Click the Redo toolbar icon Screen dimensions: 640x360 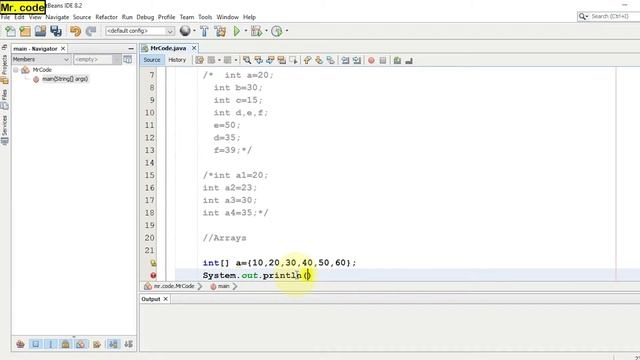[x=91, y=31]
